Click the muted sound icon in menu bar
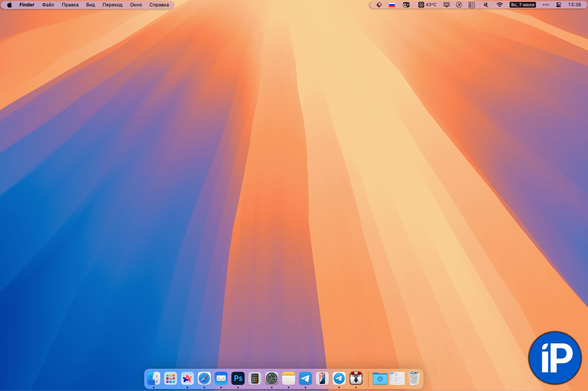 486,5
